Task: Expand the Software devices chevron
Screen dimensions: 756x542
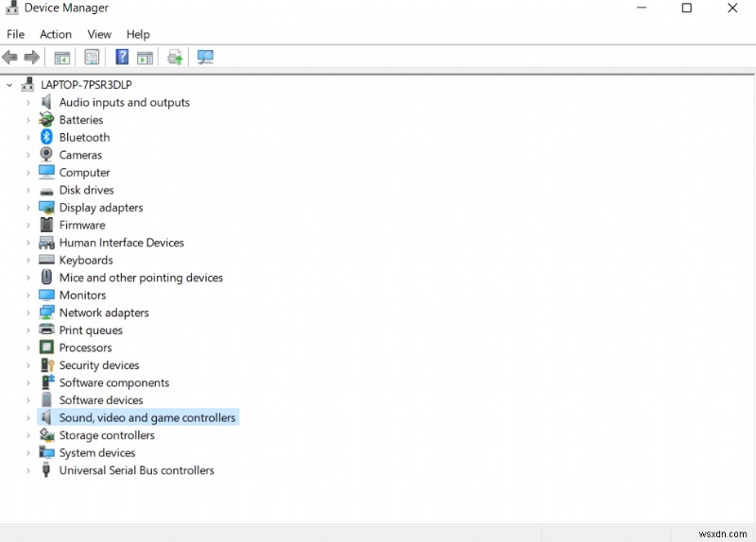Action: 28,400
